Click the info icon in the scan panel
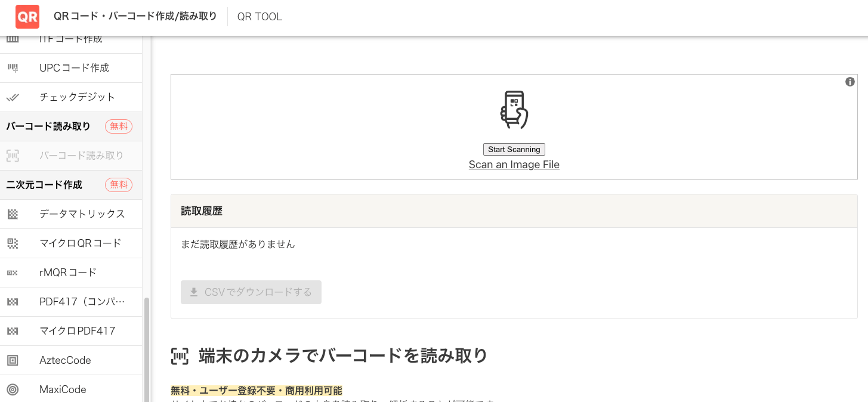868x402 pixels. [x=850, y=82]
